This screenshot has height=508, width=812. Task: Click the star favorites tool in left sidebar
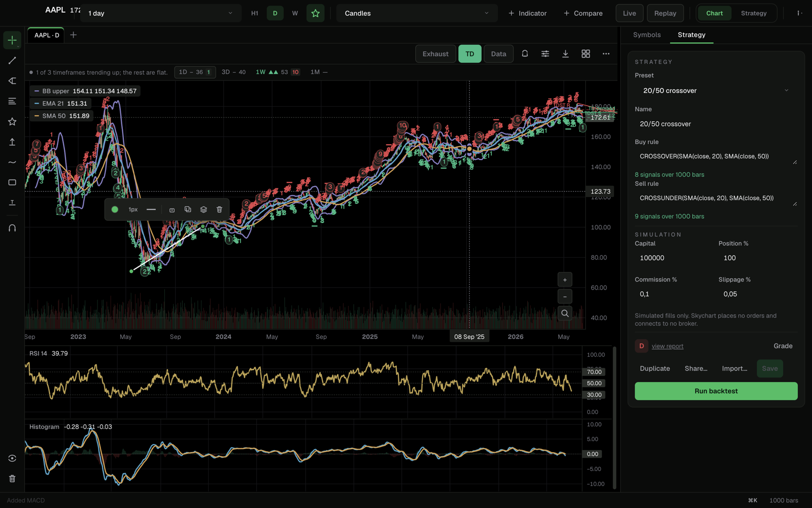point(12,121)
